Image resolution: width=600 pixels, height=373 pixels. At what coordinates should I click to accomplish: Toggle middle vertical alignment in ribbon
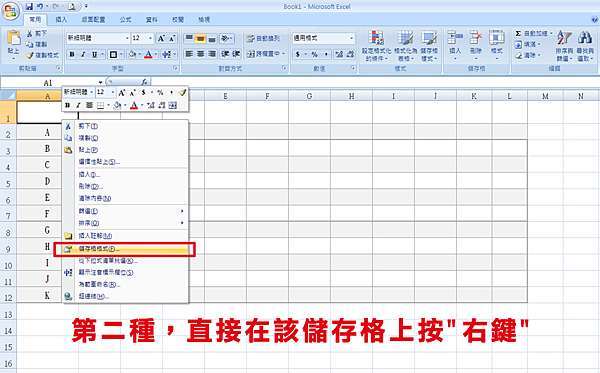[200, 38]
